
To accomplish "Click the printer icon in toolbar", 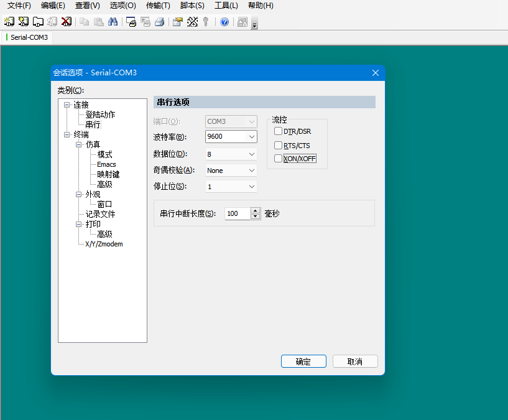I will pyautogui.click(x=160, y=22).
